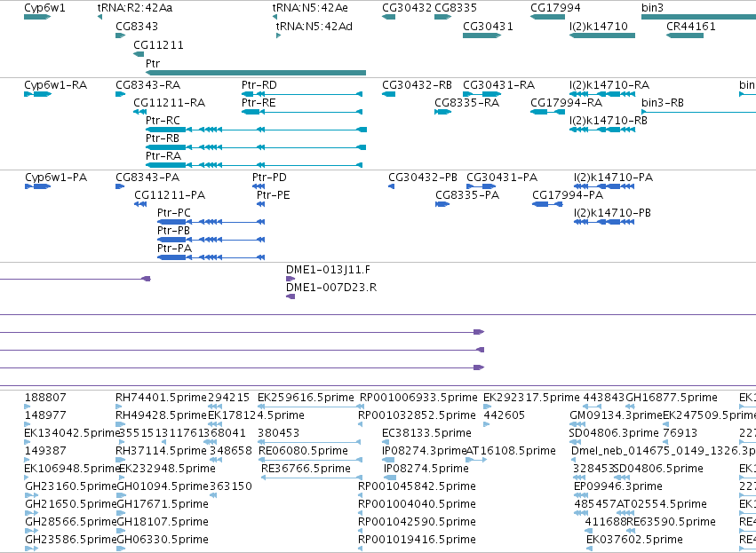The height and width of the screenshot is (553, 756).
Task: Click the RP001045842.5prime EST label
Action: click(x=417, y=486)
